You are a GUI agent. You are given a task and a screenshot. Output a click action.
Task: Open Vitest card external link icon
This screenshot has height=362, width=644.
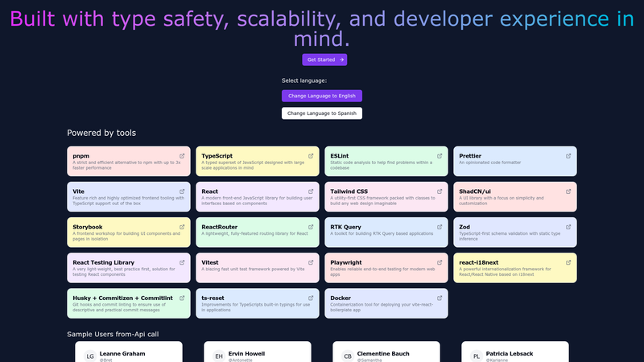tap(311, 262)
